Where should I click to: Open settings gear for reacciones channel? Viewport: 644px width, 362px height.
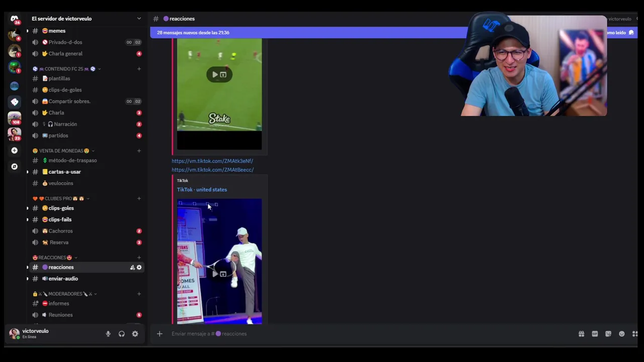click(139, 267)
